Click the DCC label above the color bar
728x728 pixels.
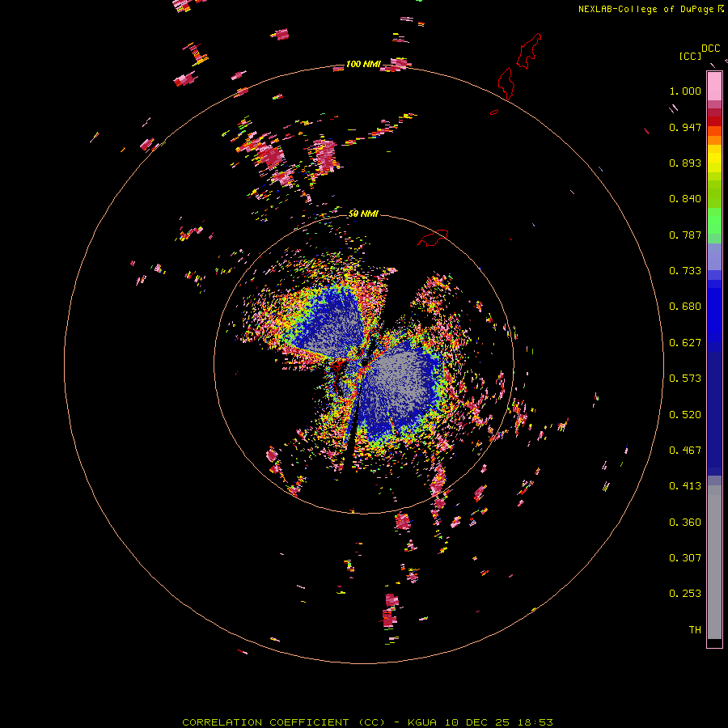[x=711, y=49]
